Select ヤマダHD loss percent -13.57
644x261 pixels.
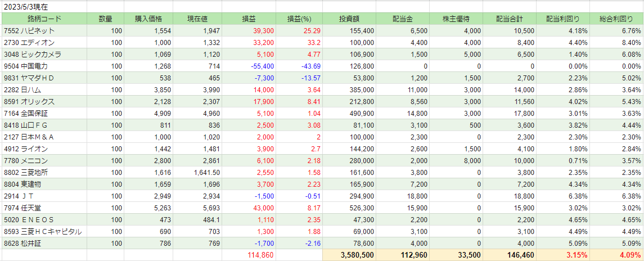(299, 78)
